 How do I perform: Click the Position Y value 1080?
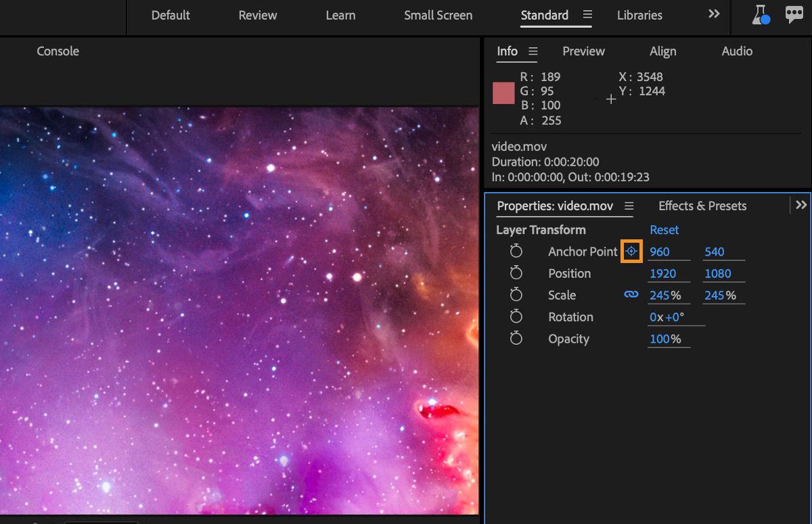coord(717,273)
